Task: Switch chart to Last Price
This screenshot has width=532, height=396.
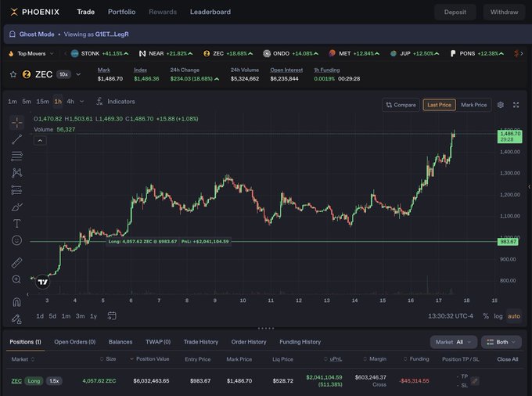Action: (440, 105)
